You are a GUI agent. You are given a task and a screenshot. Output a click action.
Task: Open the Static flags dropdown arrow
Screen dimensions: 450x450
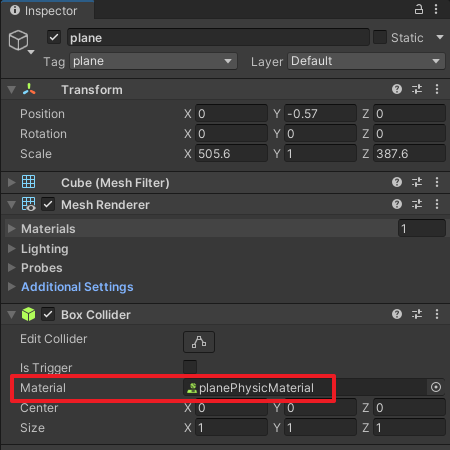(x=440, y=37)
